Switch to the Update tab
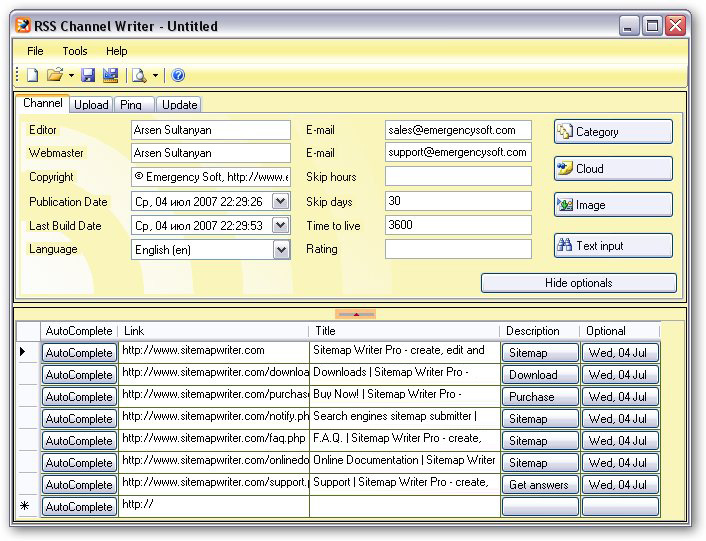This screenshot has width=706, height=541. coord(180,105)
